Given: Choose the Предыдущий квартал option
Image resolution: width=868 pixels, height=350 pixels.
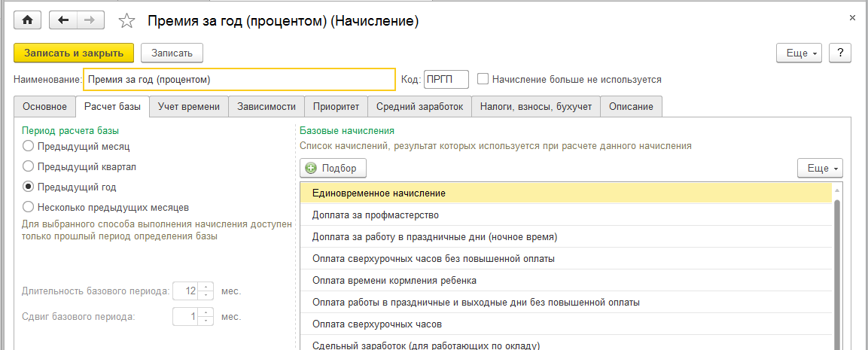Looking at the screenshot, I should click(x=29, y=166).
